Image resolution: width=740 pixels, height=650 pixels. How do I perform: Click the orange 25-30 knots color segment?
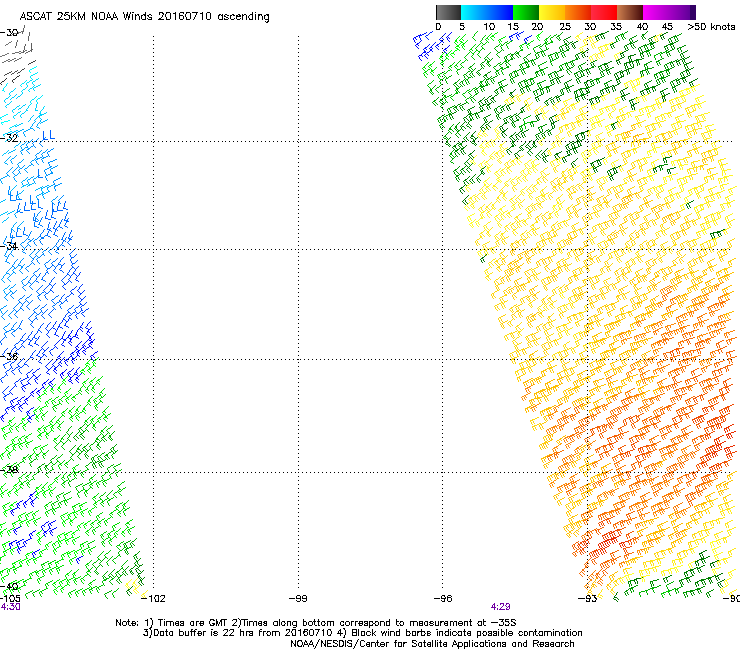coord(578,12)
